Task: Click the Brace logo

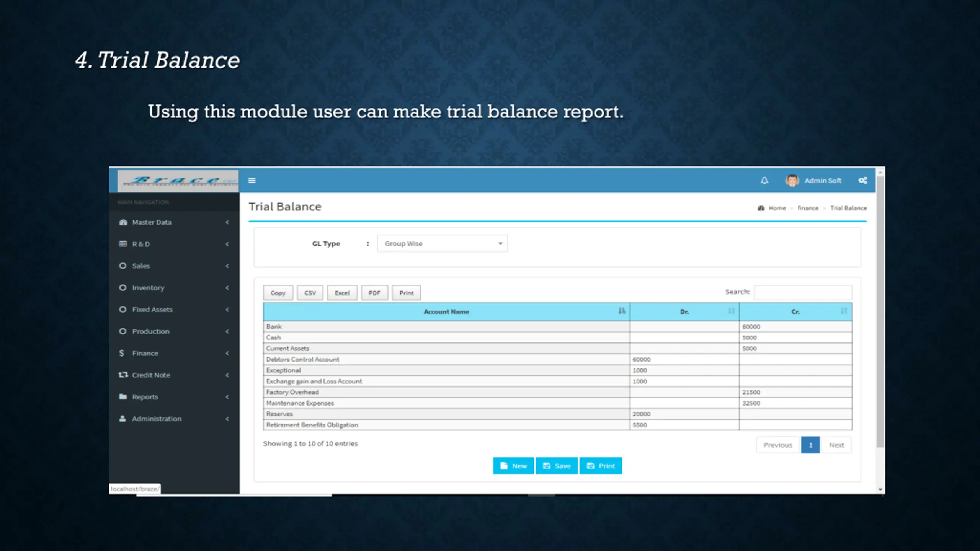Action: (x=178, y=181)
